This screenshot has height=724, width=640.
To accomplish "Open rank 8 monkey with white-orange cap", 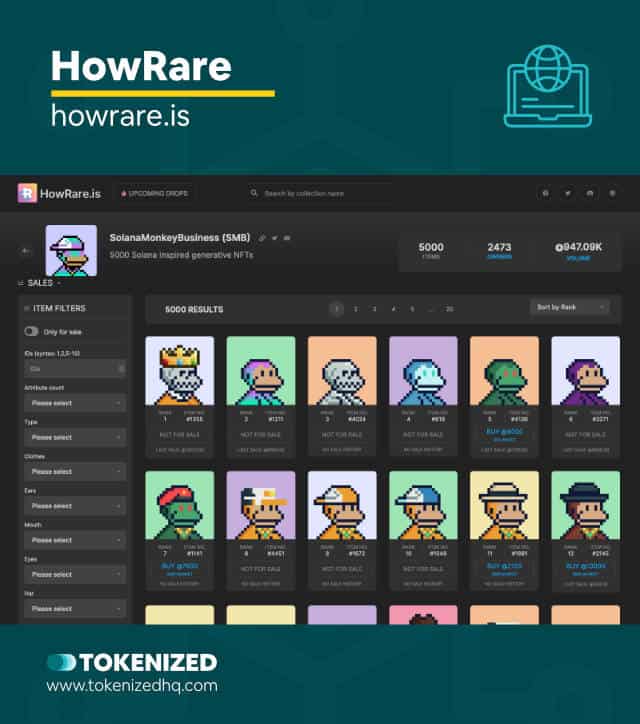I will (261, 505).
